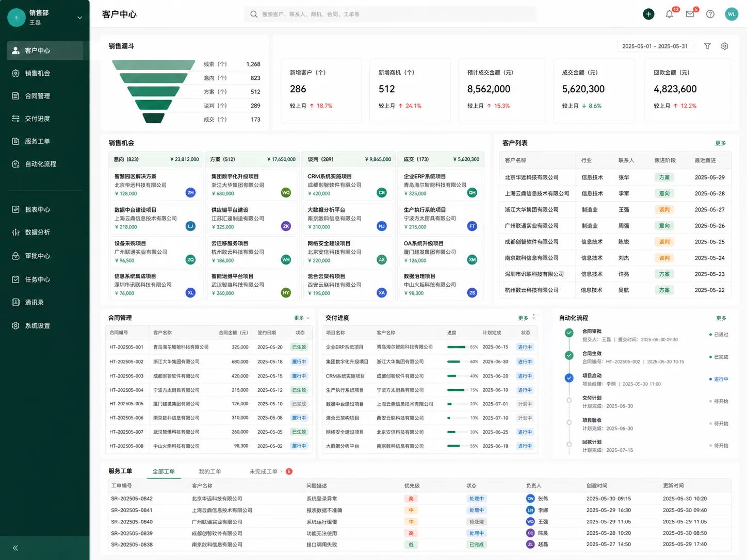Expand 更多 in 交付进度 panel

coord(524,318)
